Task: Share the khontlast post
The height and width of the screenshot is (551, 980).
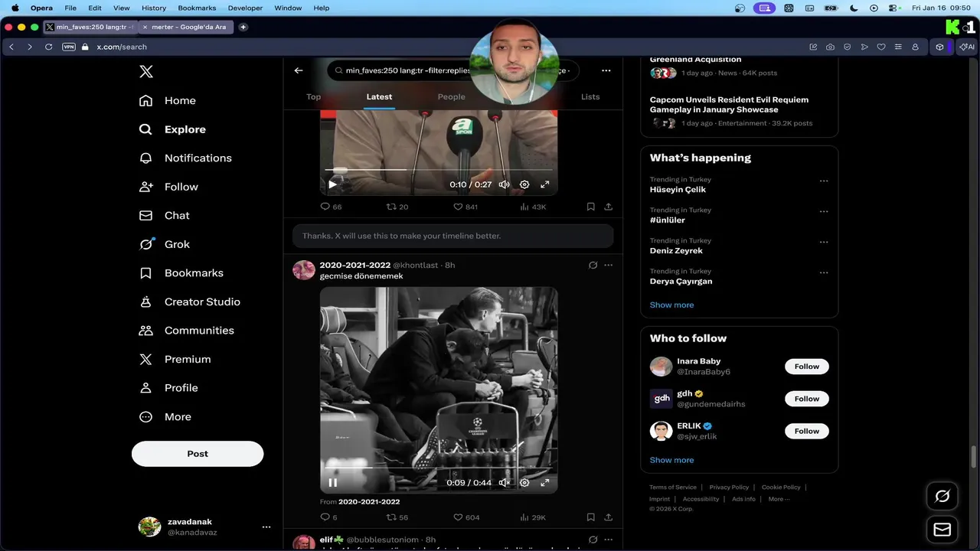Action: (608, 517)
